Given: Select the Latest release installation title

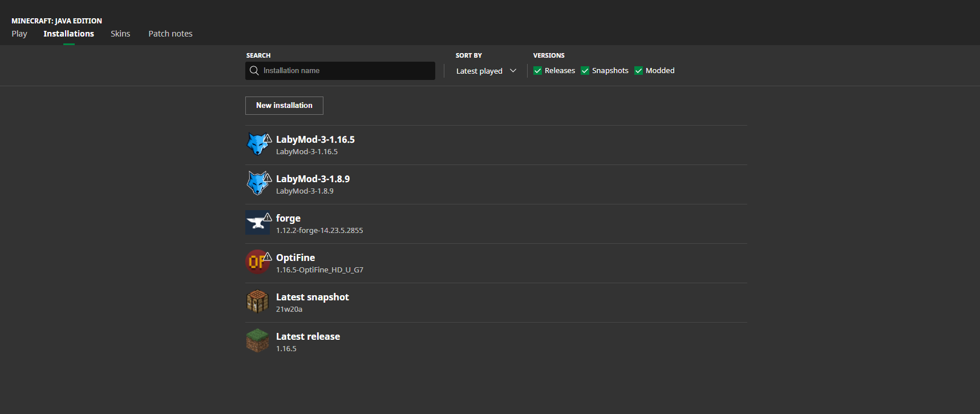Looking at the screenshot, I should 308,336.
